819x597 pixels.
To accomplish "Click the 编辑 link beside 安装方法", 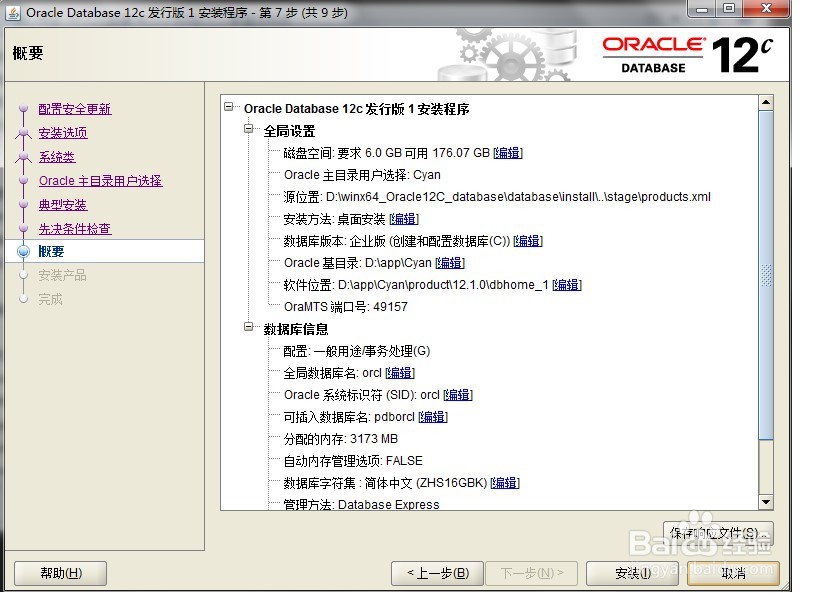I will coord(404,219).
